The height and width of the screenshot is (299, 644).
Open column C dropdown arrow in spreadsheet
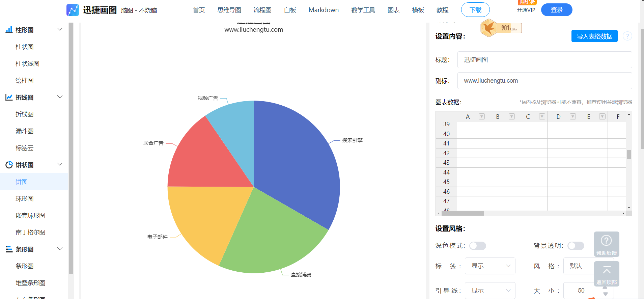pyautogui.click(x=542, y=116)
